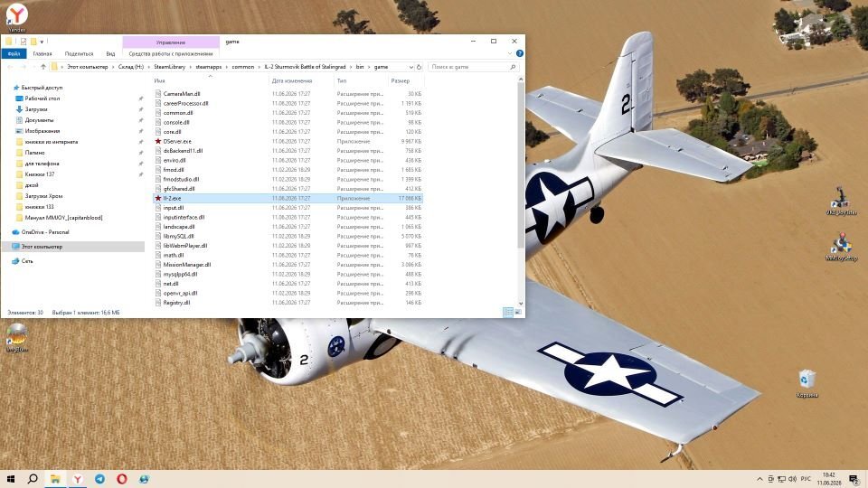The height and width of the screenshot is (488, 868).
Task: Click the Поиск в game search field
Action: pos(473,67)
